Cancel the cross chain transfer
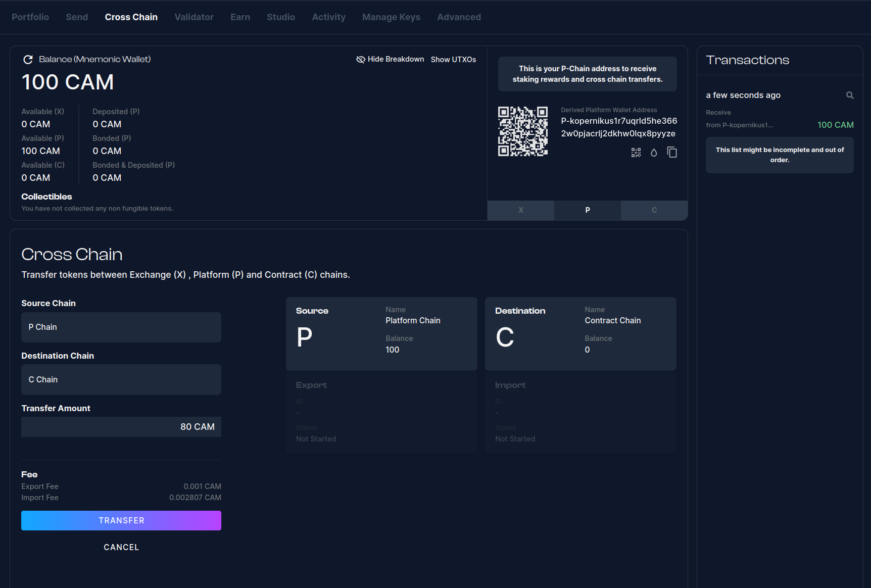The height and width of the screenshot is (588, 871). 121,547
